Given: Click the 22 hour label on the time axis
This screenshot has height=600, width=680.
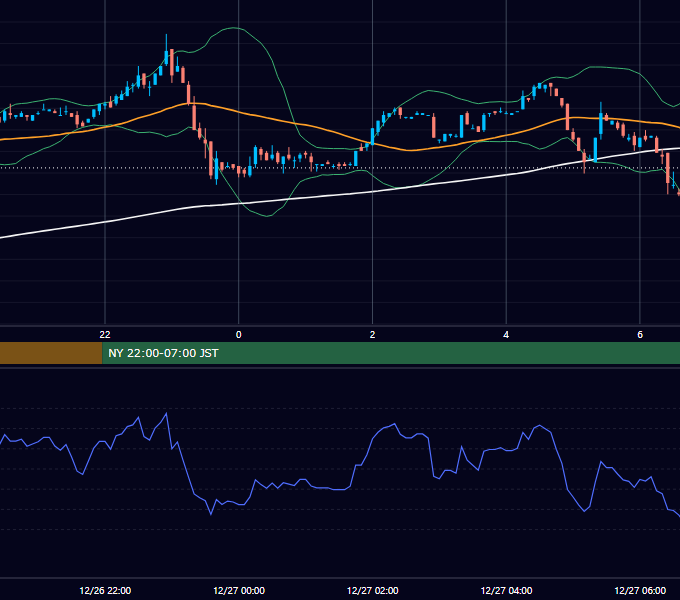Looking at the screenshot, I should [x=105, y=334].
